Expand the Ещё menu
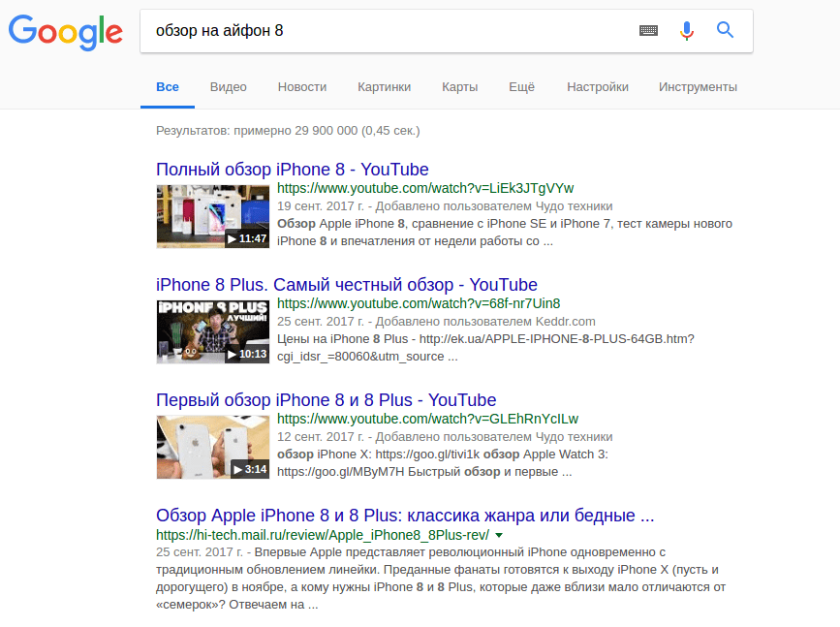Viewport: 840px width, 627px height. click(x=521, y=87)
